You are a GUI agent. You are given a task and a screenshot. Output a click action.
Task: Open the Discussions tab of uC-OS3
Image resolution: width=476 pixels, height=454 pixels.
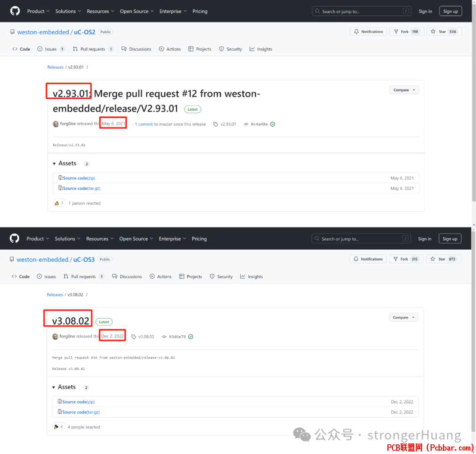127,276
